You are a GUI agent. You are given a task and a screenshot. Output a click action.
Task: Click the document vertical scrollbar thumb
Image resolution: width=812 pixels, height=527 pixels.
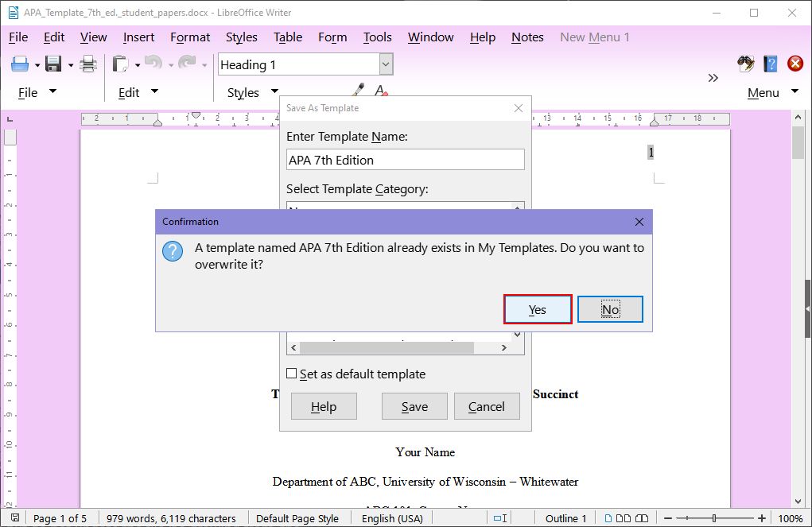798,143
